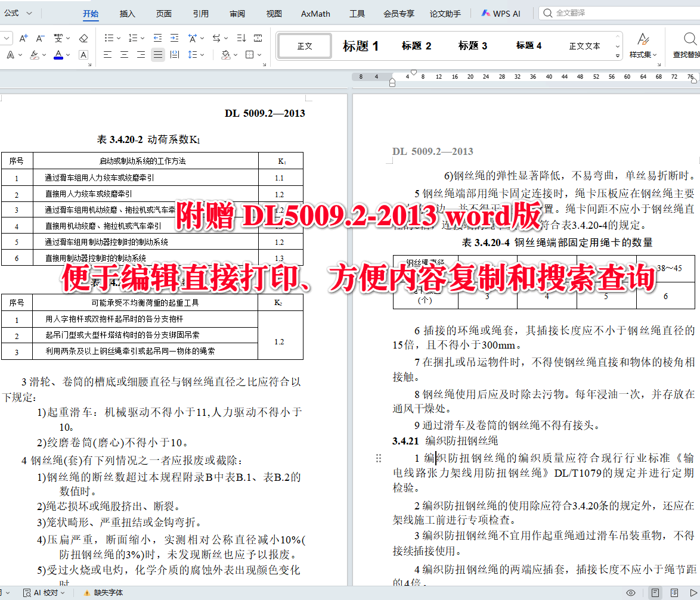This screenshot has height=600, width=700.
Task: Click the line spacing icon
Action: pyautogui.click(x=193, y=55)
